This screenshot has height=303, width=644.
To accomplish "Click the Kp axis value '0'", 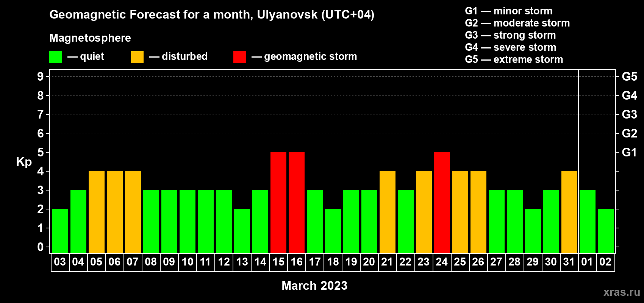I will tap(41, 247).
